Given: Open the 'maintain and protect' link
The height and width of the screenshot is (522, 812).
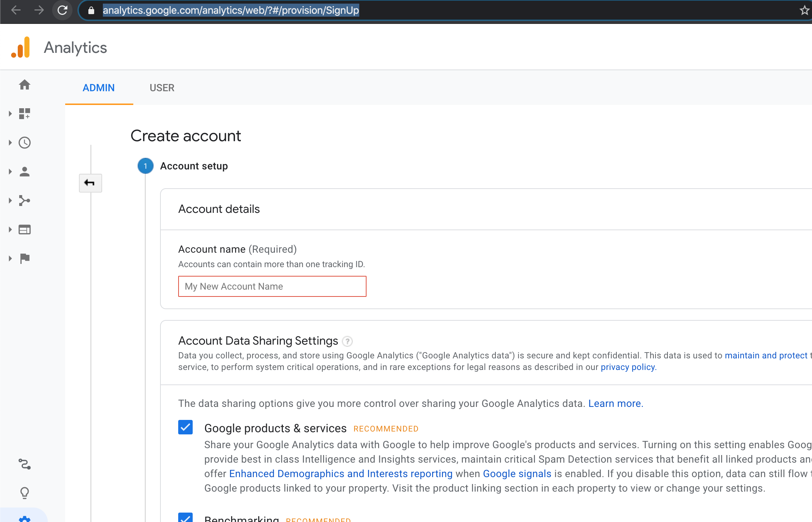Looking at the screenshot, I should click(766, 355).
